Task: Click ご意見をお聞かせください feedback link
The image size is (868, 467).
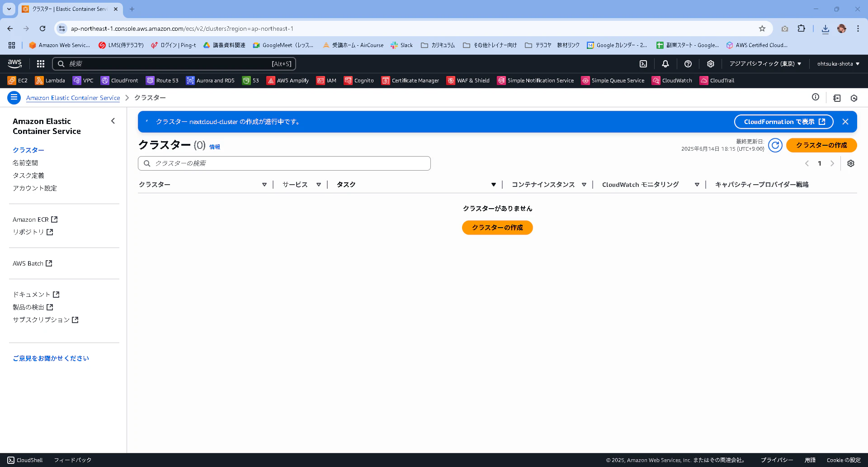Action: pos(51,358)
